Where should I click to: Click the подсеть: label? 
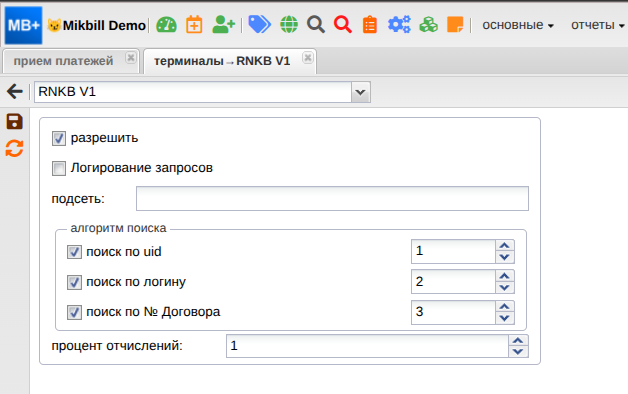point(78,199)
